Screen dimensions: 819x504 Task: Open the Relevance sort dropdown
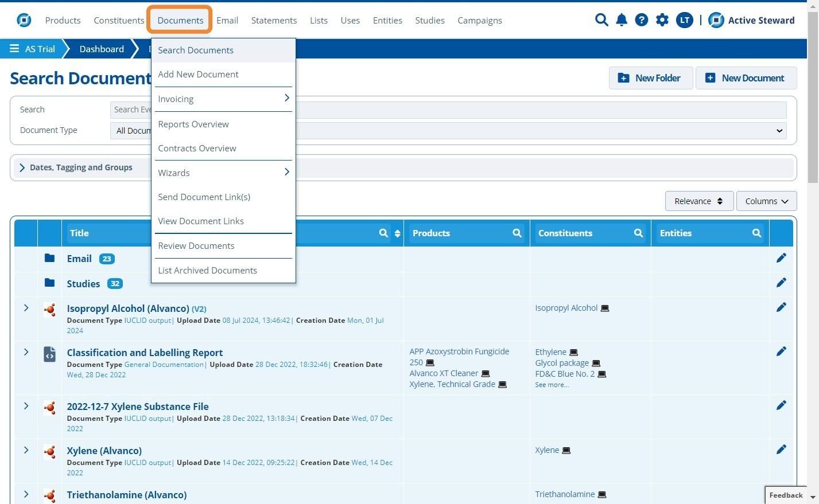coord(699,201)
